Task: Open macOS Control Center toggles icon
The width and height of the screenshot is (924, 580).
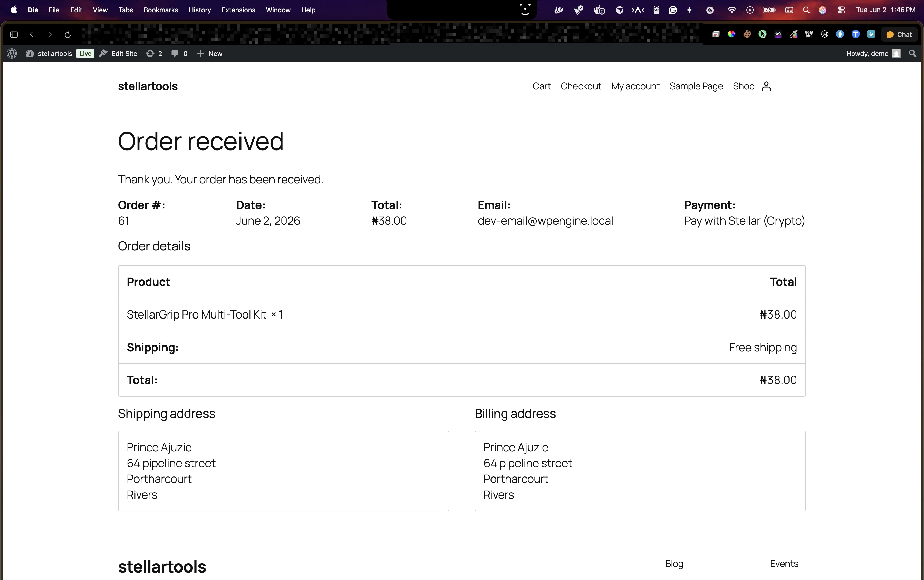Action: coord(841,10)
